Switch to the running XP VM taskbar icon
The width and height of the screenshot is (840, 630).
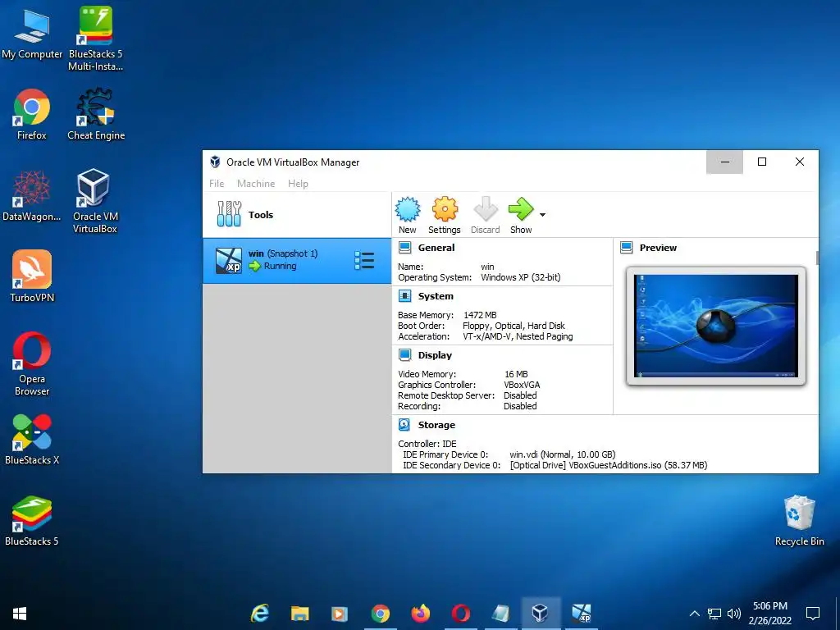581,614
